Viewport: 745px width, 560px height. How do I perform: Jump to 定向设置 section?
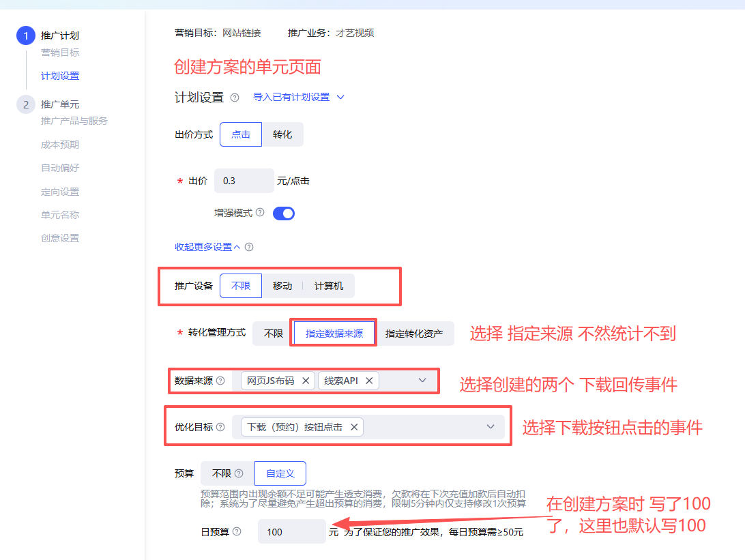[60, 192]
